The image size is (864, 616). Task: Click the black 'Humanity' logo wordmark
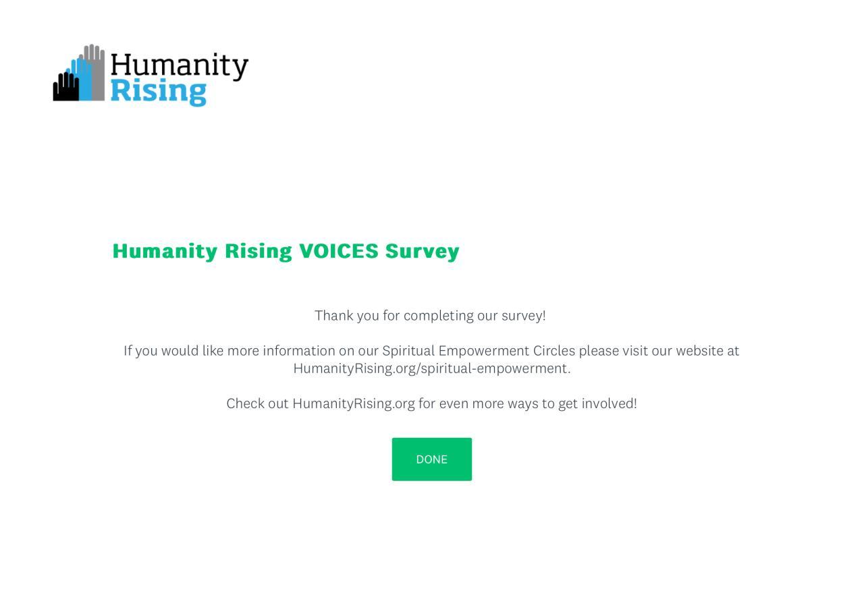(179, 66)
